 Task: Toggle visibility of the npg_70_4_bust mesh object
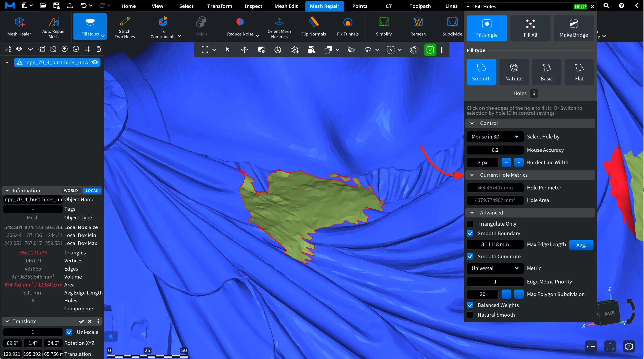[x=95, y=62]
